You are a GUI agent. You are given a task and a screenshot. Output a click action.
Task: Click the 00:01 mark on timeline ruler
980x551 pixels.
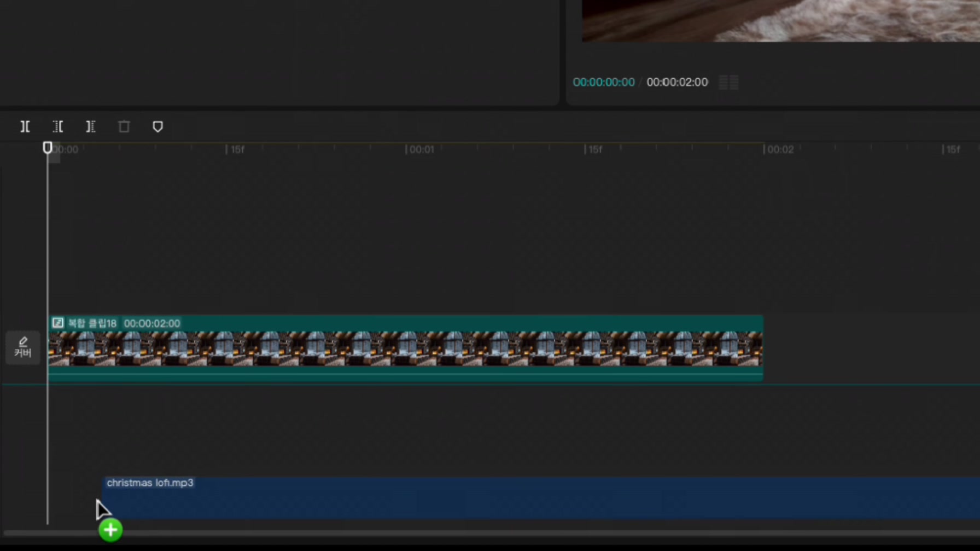pos(421,149)
